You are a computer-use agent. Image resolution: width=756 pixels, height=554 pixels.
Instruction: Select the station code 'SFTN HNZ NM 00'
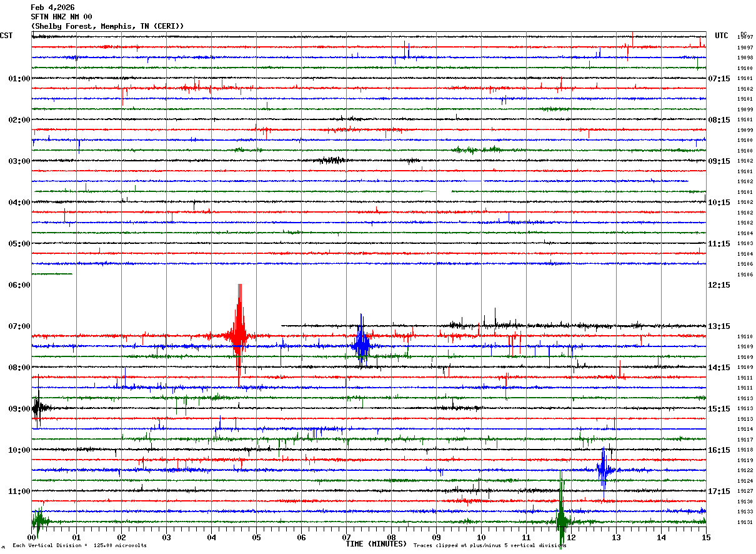tap(61, 17)
